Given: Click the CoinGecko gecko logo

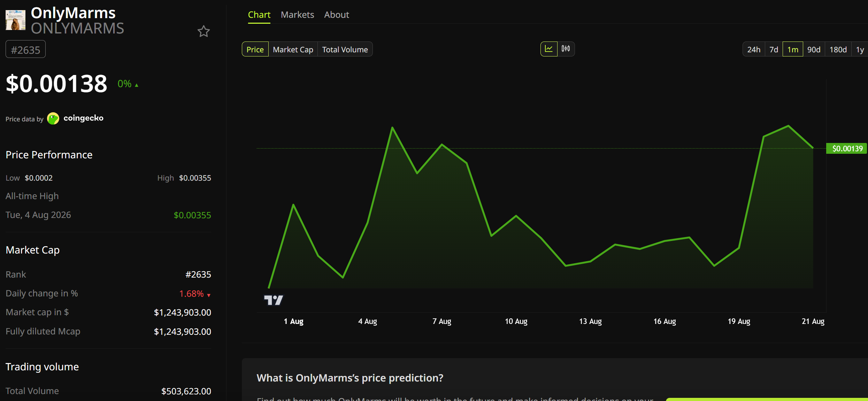Looking at the screenshot, I should (x=53, y=119).
